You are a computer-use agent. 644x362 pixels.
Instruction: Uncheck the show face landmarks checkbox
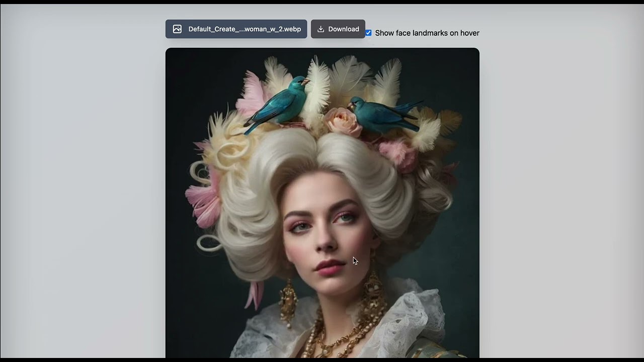tap(368, 33)
